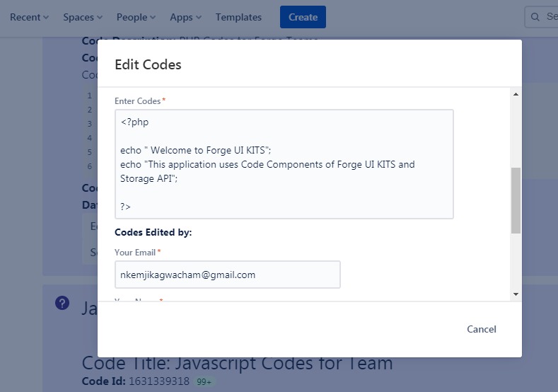The height and width of the screenshot is (392, 558).
Task: Click the Edit Codes dialog title
Action: 148,65
